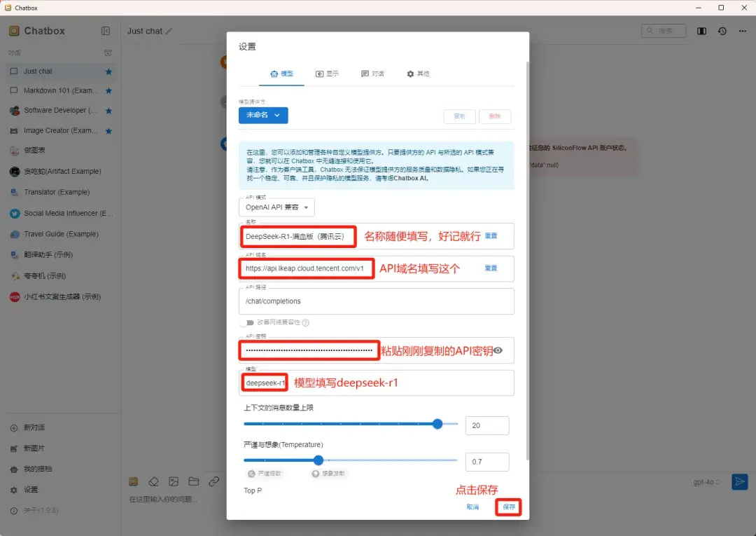Toggle the split view layout icon
Screen dimensions: 756x536
click(701, 31)
